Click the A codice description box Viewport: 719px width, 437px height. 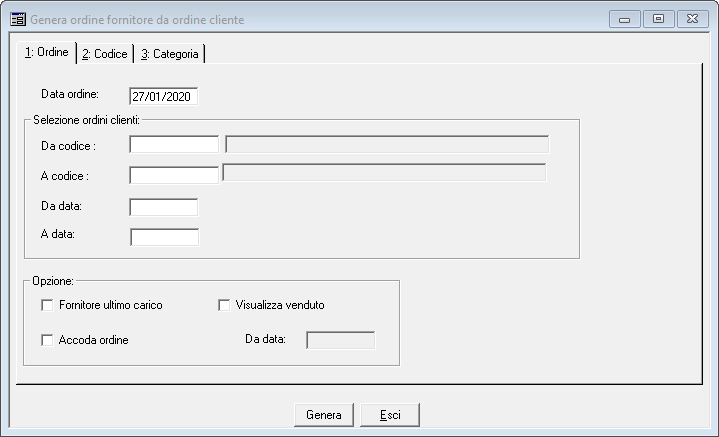[x=384, y=172]
